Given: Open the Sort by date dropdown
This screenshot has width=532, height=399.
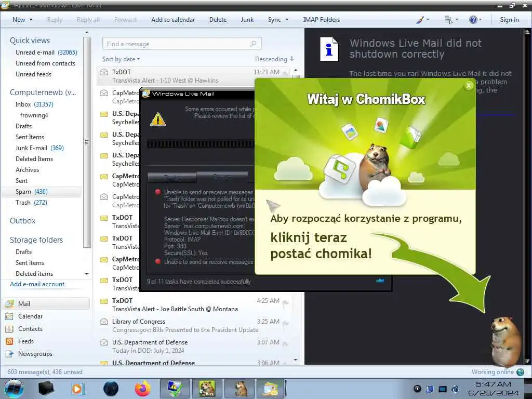Looking at the screenshot, I should click(121, 59).
